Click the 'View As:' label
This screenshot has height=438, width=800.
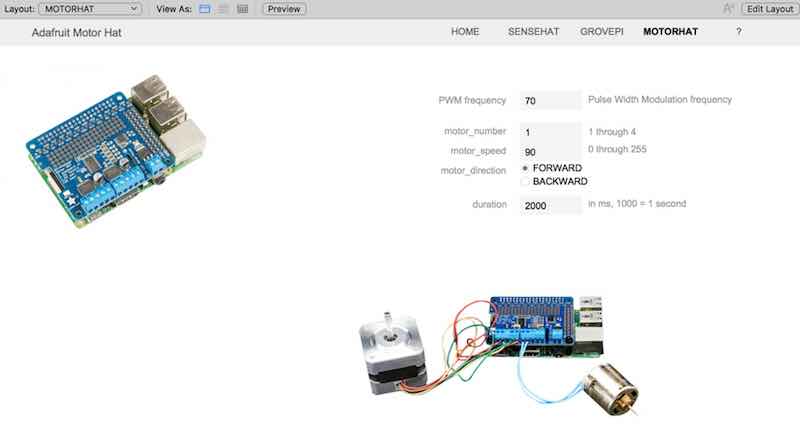coord(174,9)
